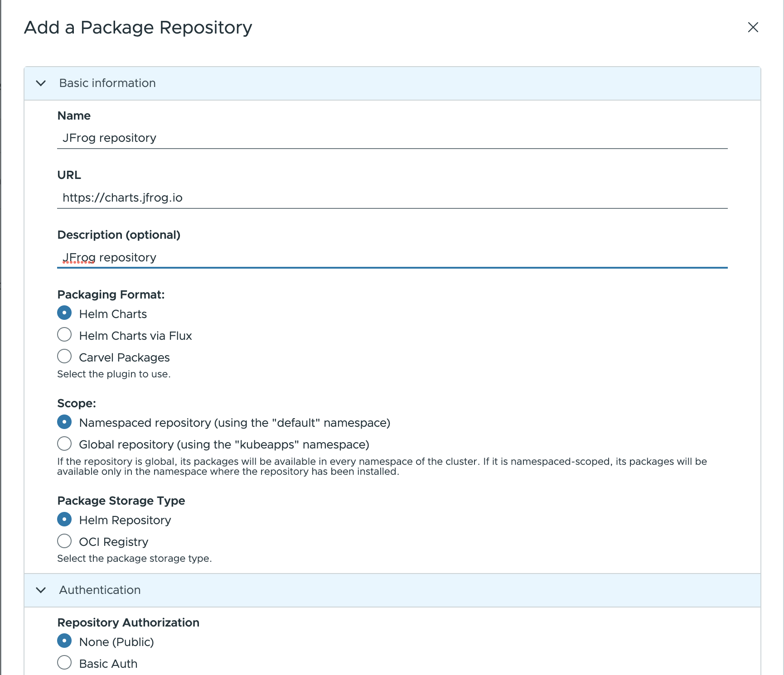
Task: Select Namespaced repository scope
Action: [64, 422]
